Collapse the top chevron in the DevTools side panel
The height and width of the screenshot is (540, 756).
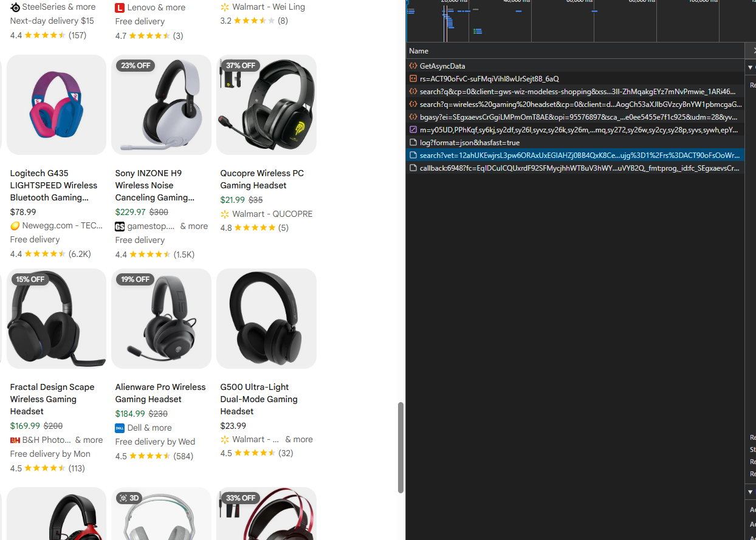(x=751, y=67)
